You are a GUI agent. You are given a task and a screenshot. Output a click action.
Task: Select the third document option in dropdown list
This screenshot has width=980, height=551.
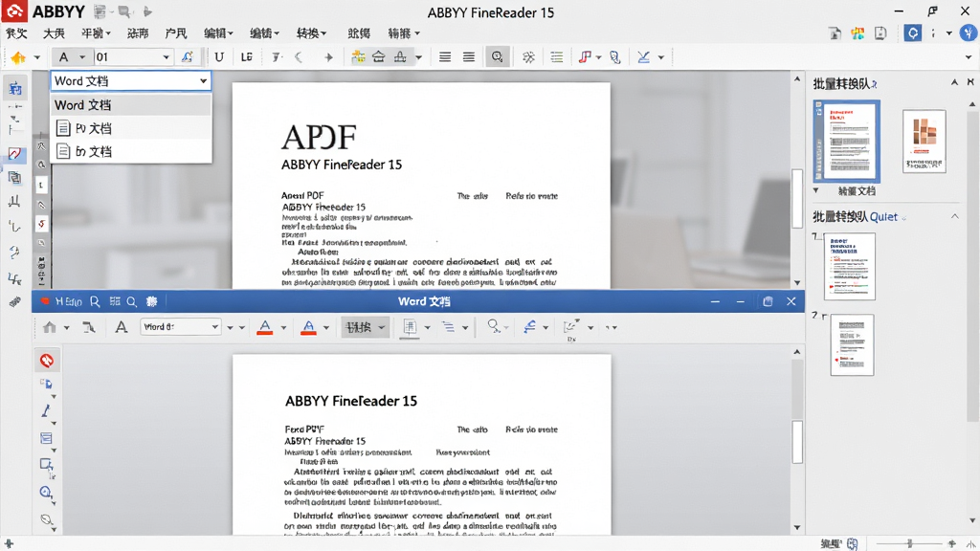tap(130, 151)
